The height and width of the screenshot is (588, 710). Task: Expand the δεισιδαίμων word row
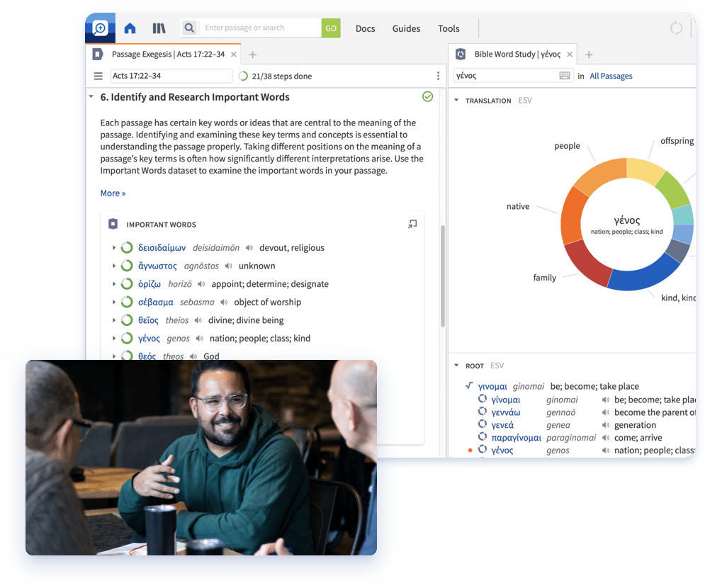tap(113, 248)
